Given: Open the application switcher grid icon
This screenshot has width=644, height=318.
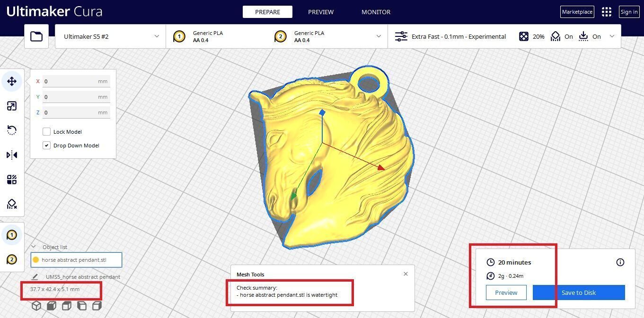Looking at the screenshot, I should 607,12.
